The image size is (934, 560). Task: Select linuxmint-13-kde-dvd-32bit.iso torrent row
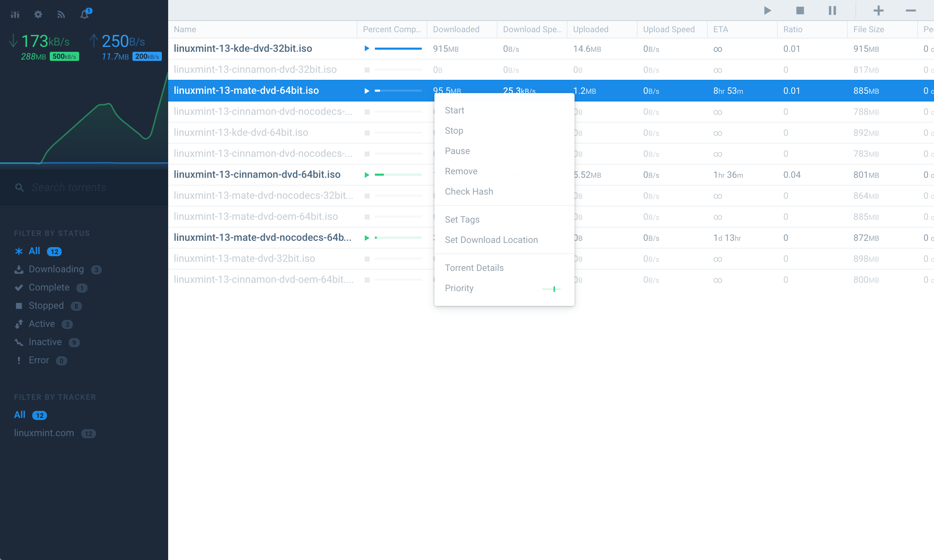pos(243,49)
